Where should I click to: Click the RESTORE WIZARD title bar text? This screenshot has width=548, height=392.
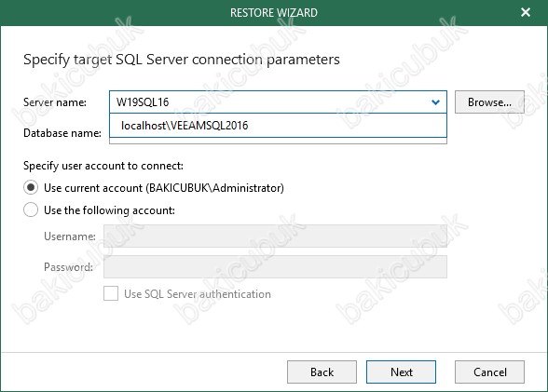(x=274, y=13)
